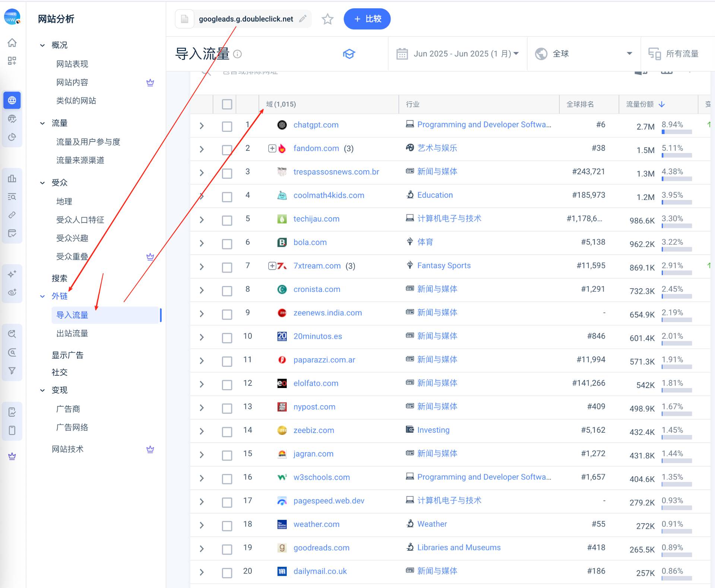Click the info icon next to 导入流量 title
715x588 pixels.
click(x=237, y=54)
